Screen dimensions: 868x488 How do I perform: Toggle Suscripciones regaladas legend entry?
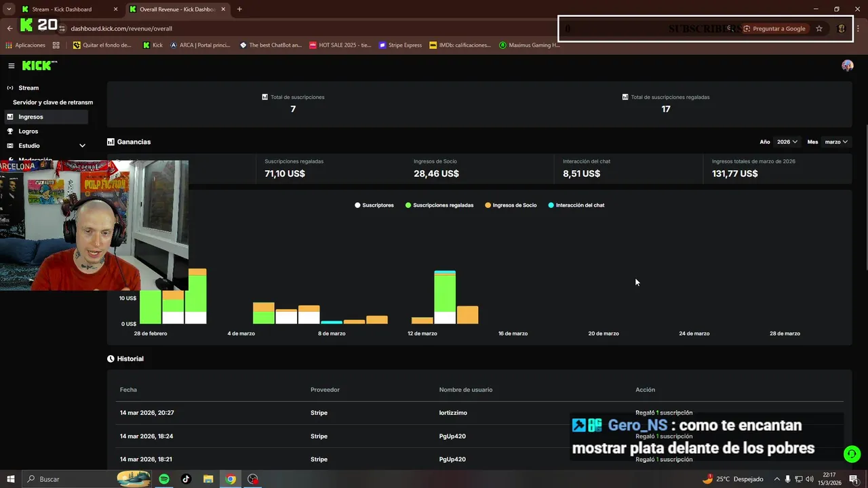pos(439,205)
